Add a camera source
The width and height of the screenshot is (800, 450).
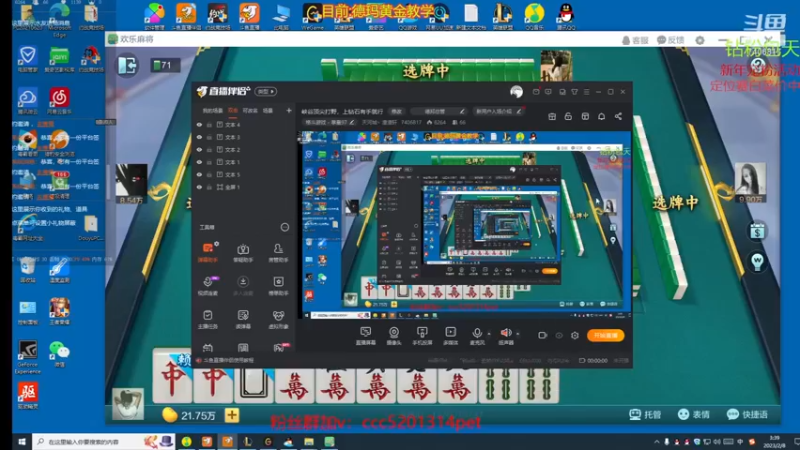[394, 336]
